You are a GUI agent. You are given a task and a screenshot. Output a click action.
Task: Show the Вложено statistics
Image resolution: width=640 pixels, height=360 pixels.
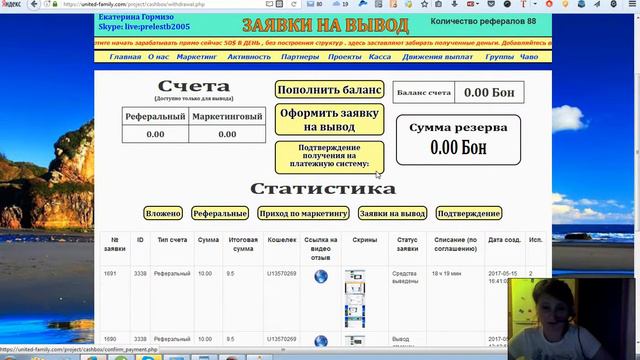[163, 213]
